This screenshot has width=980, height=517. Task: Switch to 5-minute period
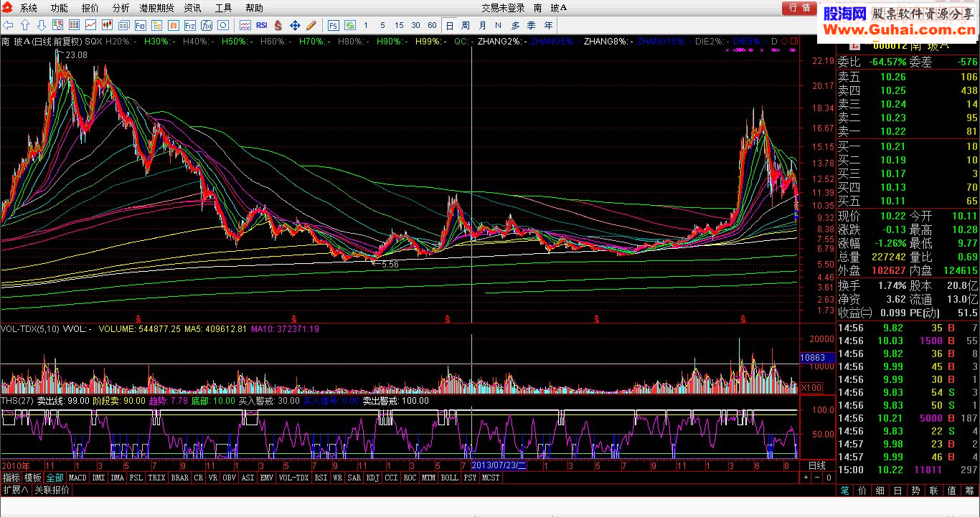382,25
